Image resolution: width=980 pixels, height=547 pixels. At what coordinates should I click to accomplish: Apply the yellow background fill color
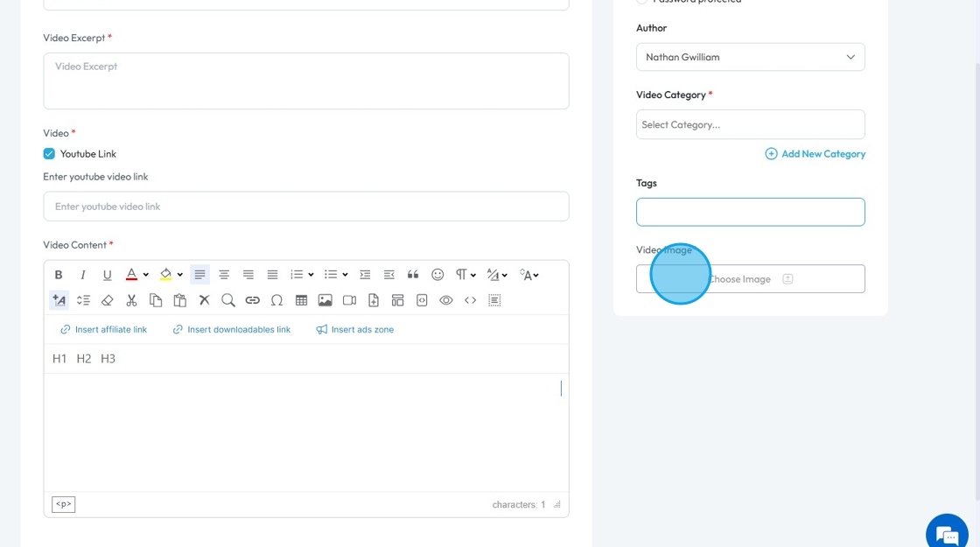point(165,275)
